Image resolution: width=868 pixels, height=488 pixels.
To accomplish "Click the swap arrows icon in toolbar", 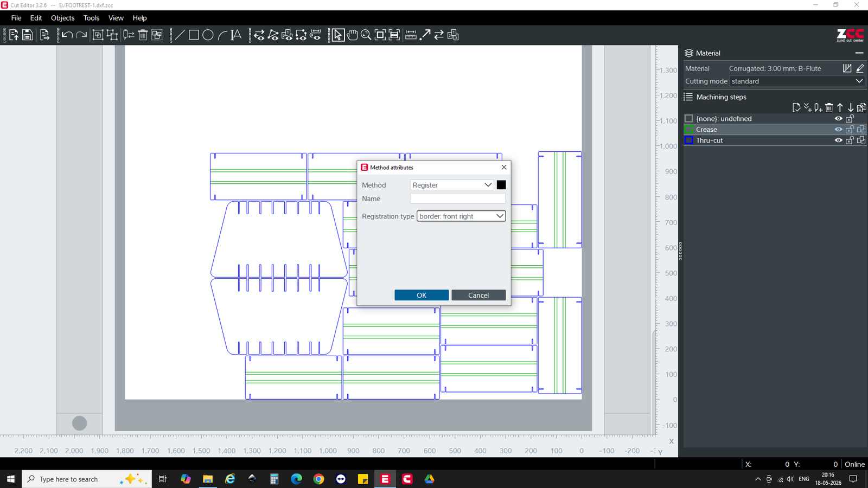I will point(439,35).
